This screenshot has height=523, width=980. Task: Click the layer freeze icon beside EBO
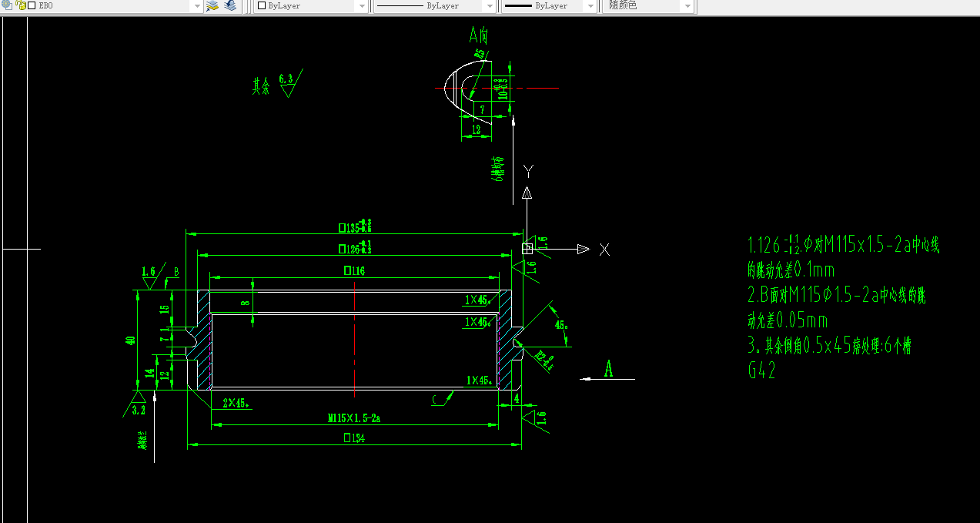[8, 5]
